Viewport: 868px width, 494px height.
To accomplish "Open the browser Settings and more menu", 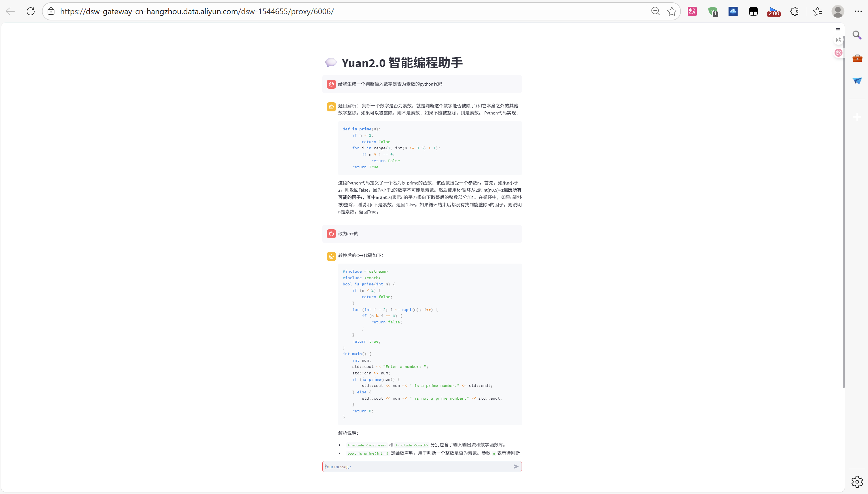I will pyautogui.click(x=858, y=11).
